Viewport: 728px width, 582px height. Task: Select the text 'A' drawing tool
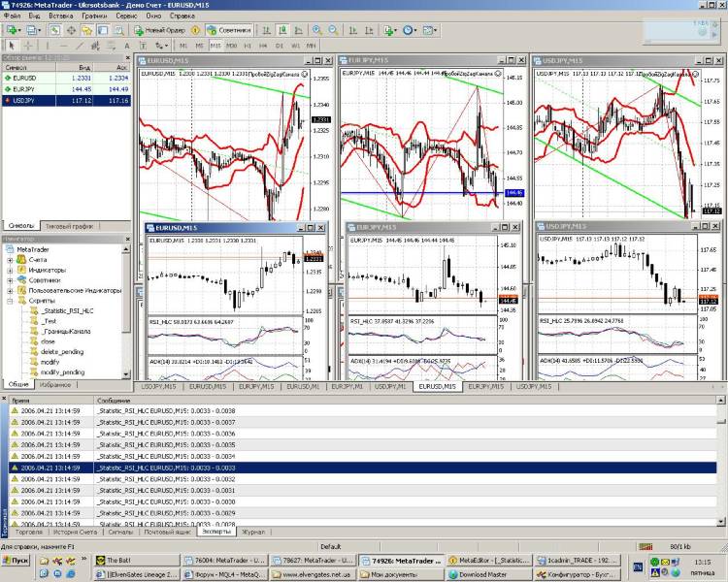coord(127,46)
